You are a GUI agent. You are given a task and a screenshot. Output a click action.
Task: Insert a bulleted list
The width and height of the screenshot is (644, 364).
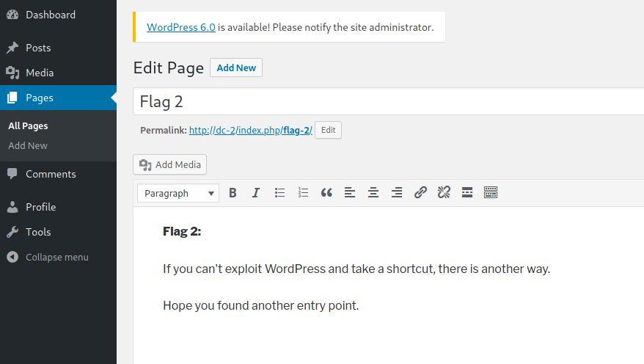279,193
